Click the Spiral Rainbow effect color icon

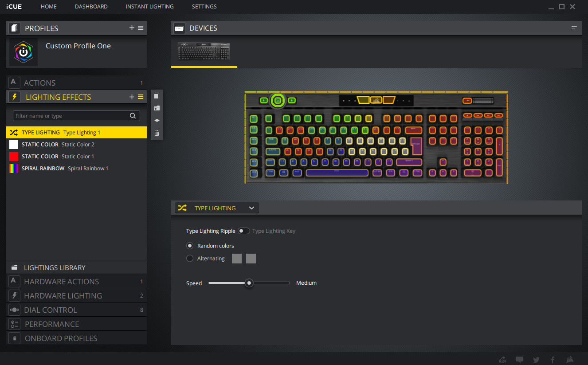(x=14, y=169)
